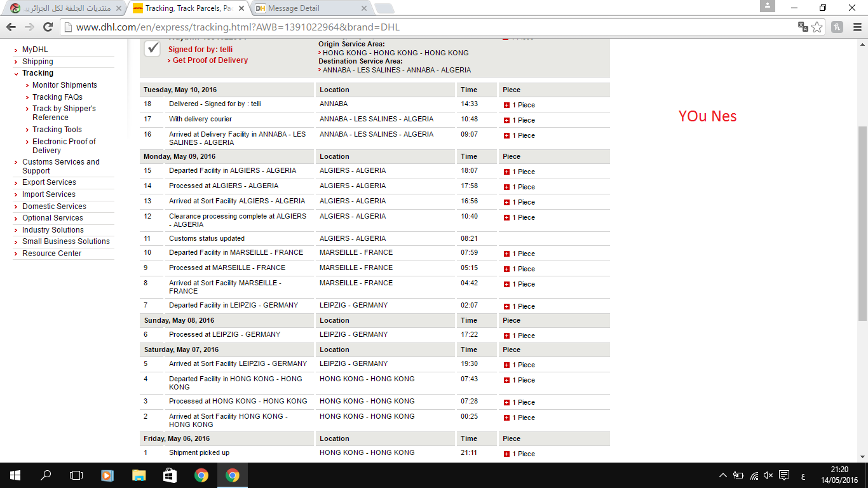Go back with browser back arrow
Screen dimensions: 868x488
(11, 27)
